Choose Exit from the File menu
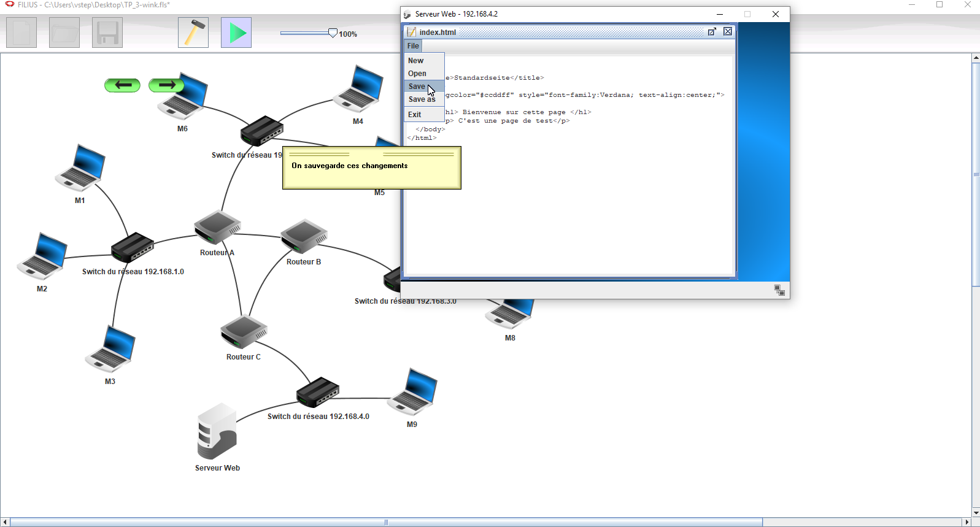 pyautogui.click(x=423, y=115)
